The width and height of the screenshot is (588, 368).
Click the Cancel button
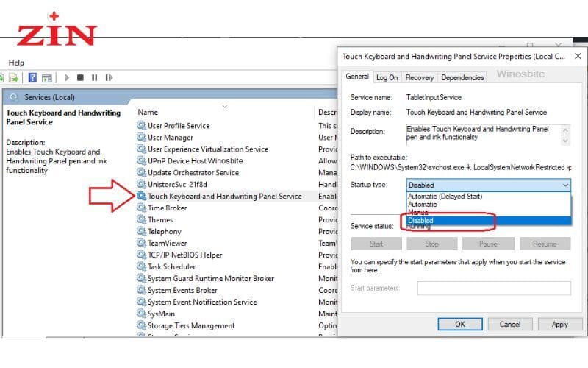[509, 324]
